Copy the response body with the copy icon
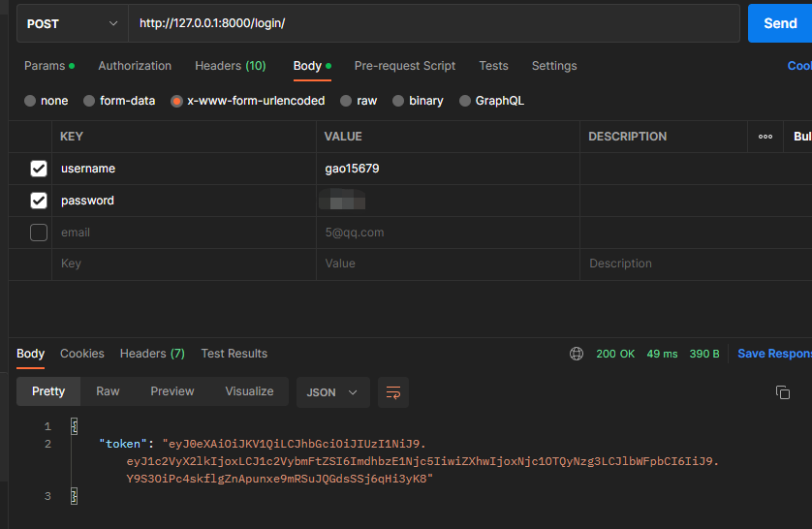Screen dimensions: 812x529 [783, 392]
